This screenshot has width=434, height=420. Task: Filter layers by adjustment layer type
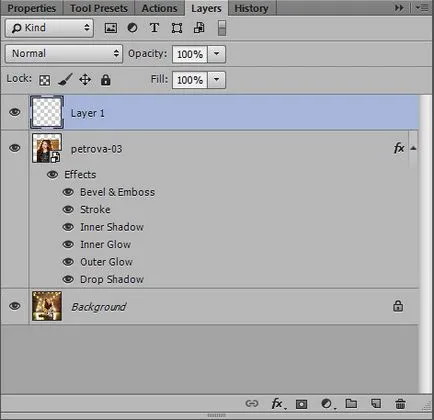tap(132, 28)
